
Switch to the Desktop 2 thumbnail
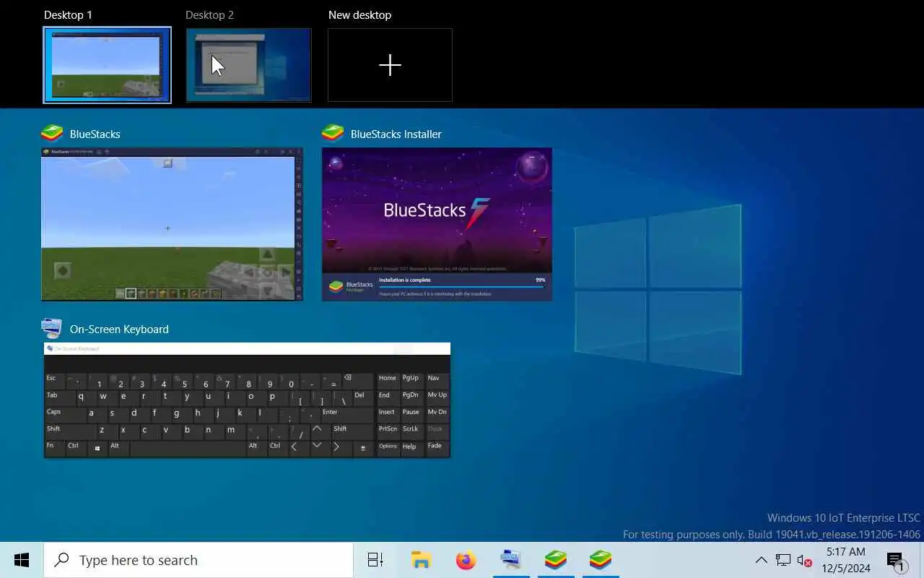(x=248, y=65)
